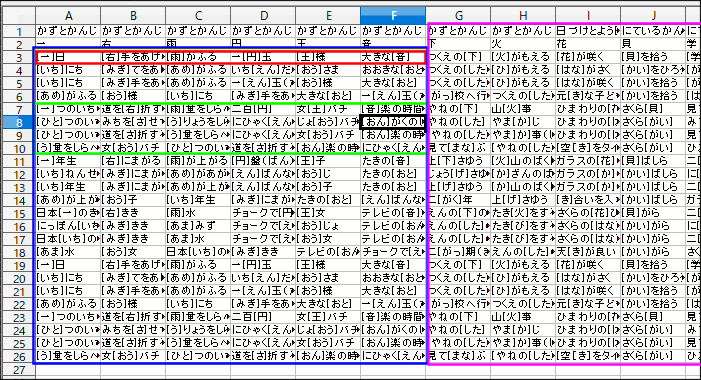Select cell C15 [雨]水
701x380 pixels.
[198, 213]
